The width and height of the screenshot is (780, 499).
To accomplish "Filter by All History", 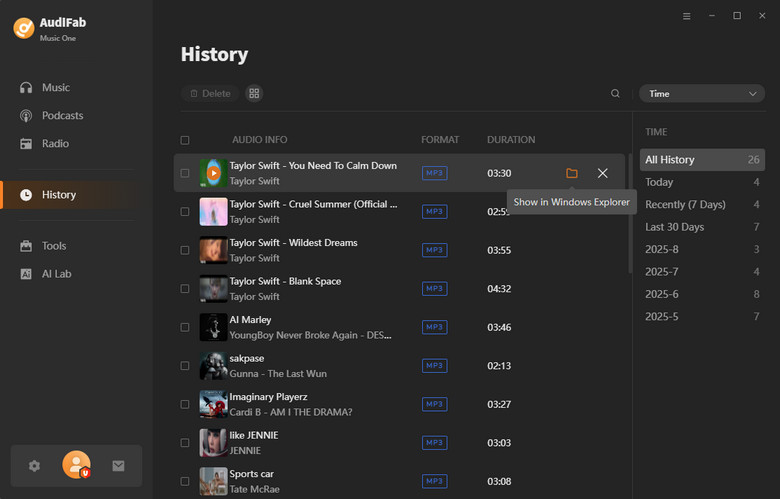I will tap(702, 160).
